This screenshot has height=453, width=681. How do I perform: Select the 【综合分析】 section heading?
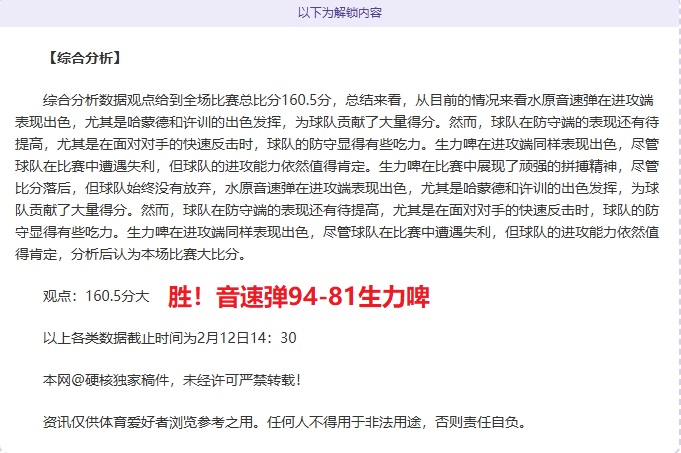[83, 57]
